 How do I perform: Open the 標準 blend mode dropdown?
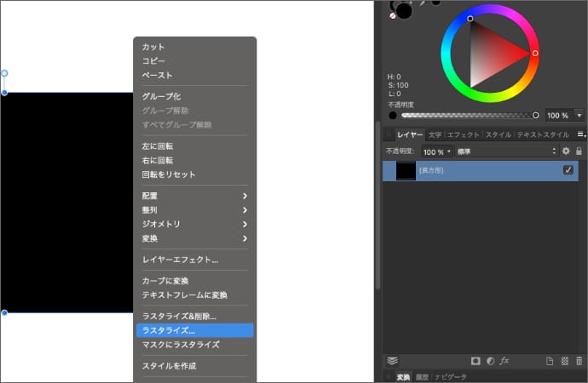(x=506, y=151)
